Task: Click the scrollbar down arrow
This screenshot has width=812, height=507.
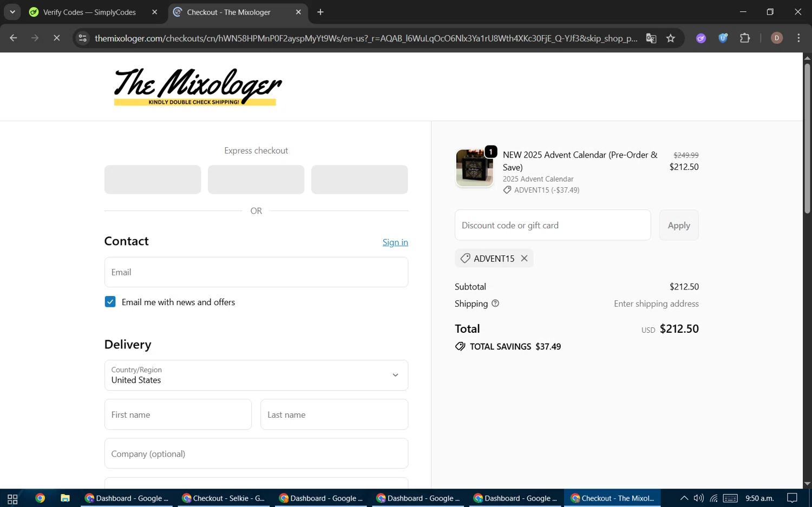Action: coord(807,484)
